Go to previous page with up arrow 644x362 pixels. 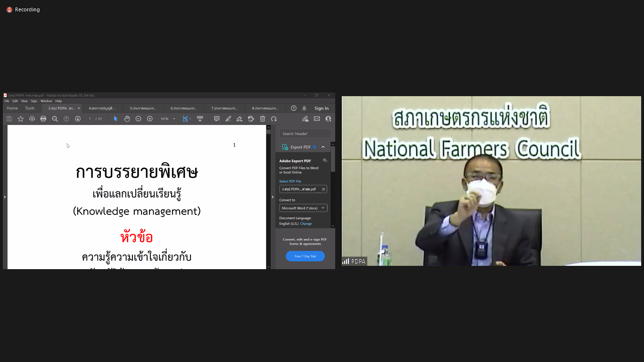[x=66, y=119]
